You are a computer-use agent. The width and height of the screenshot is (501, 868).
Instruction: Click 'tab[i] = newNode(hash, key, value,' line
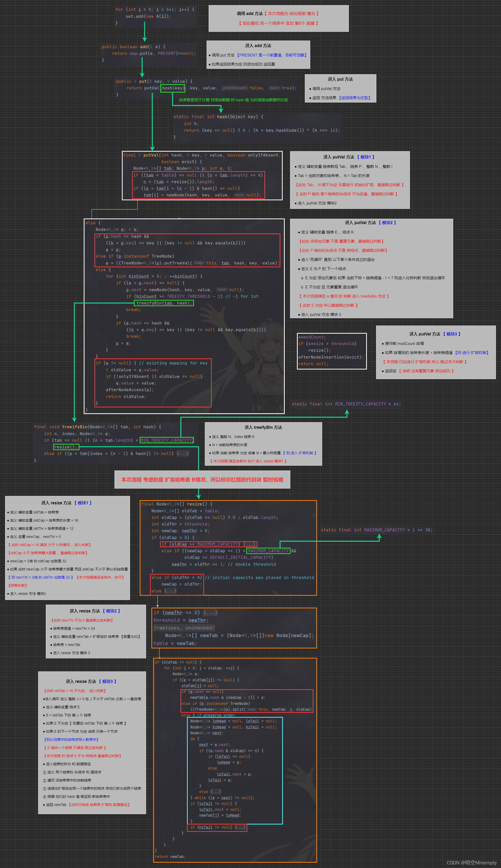point(202,195)
